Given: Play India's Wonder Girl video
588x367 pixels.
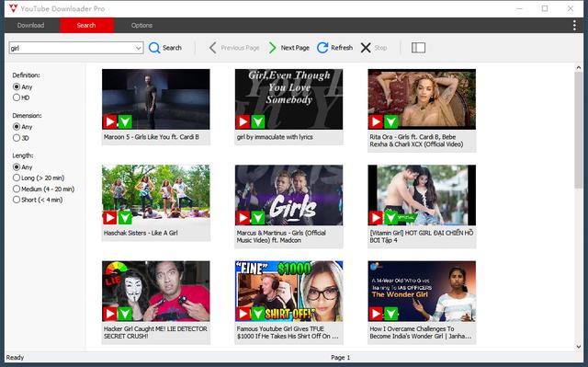Looking at the screenshot, I should [376, 314].
